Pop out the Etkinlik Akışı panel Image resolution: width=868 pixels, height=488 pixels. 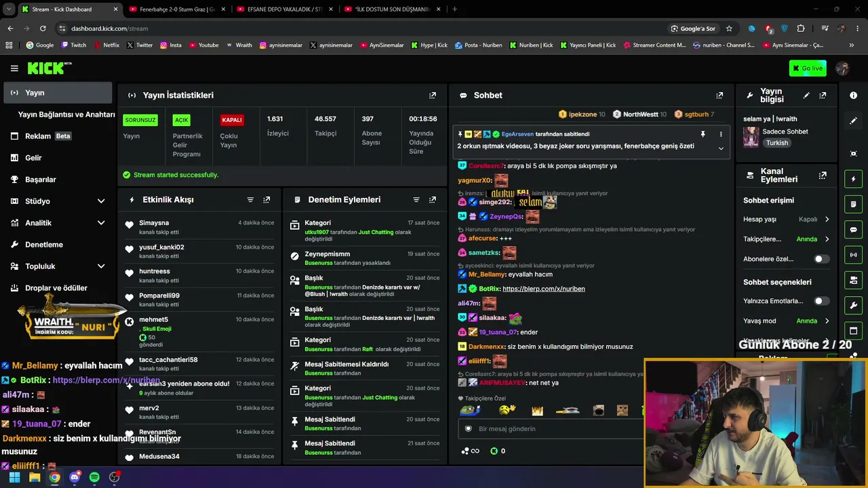[267, 200]
